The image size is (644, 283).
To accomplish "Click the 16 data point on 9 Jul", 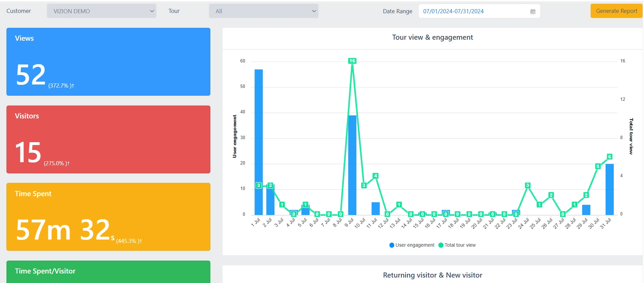I will coord(352,61).
